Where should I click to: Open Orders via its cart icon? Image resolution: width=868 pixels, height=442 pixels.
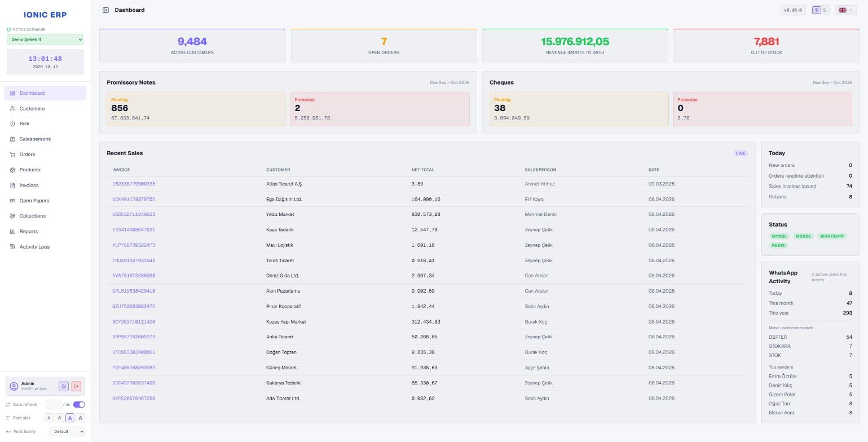click(12, 154)
